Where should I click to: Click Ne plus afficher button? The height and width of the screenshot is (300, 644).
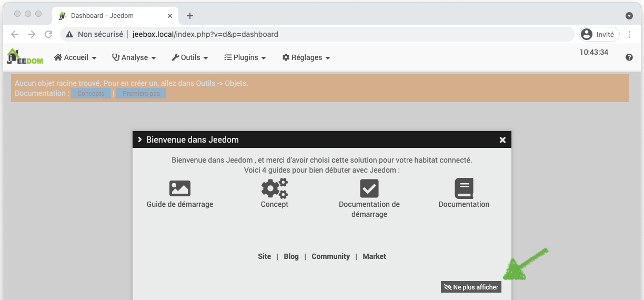tap(471, 287)
